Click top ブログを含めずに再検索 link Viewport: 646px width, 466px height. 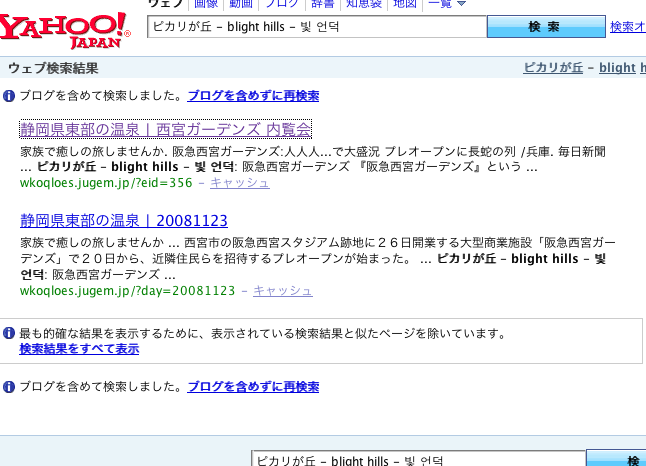[x=253, y=96]
